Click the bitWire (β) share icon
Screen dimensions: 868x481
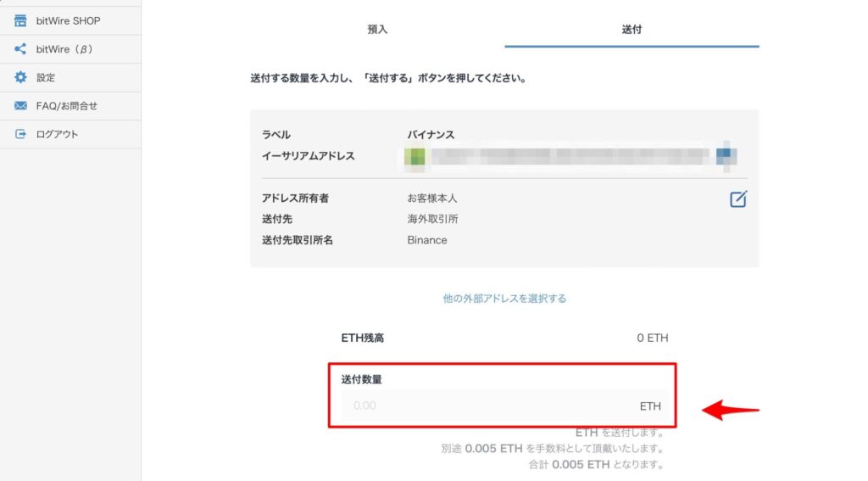click(x=20, y=49)
